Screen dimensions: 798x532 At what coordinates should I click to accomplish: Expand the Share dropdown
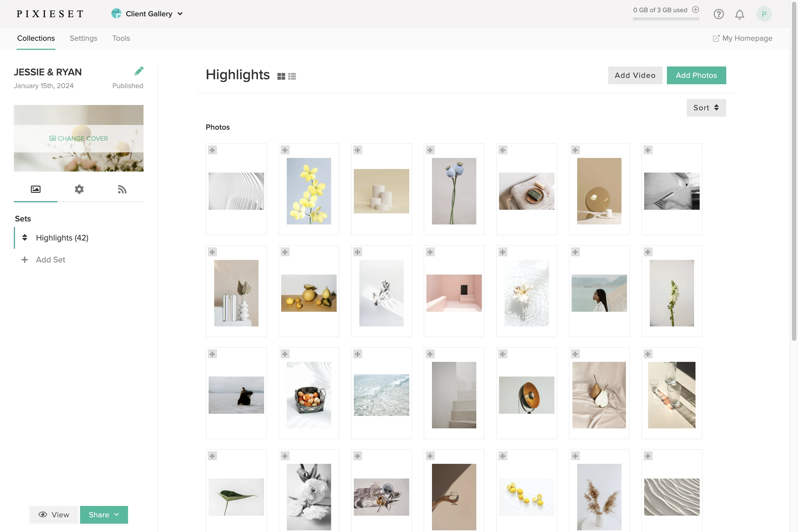tap(104, 515)
